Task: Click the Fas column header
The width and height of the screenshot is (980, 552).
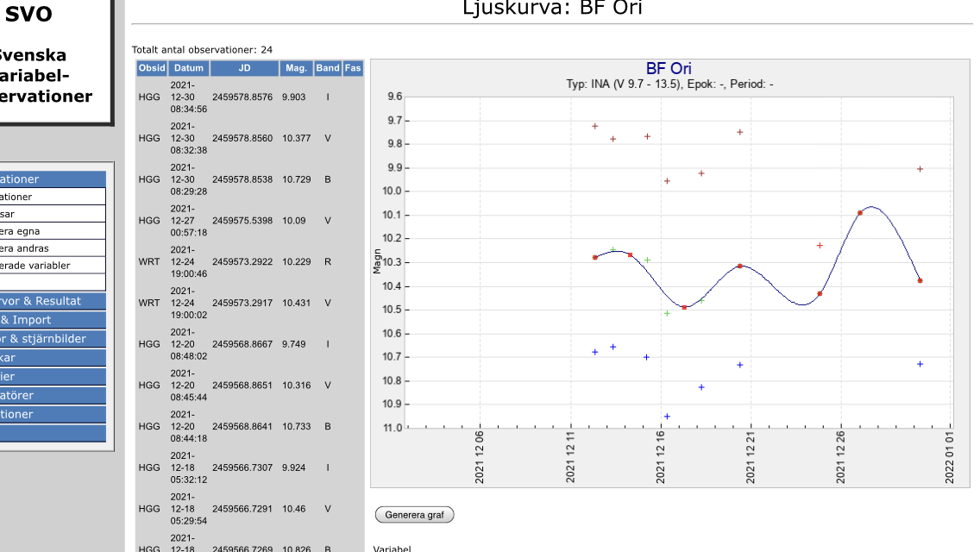Action: tap(353, 68)
